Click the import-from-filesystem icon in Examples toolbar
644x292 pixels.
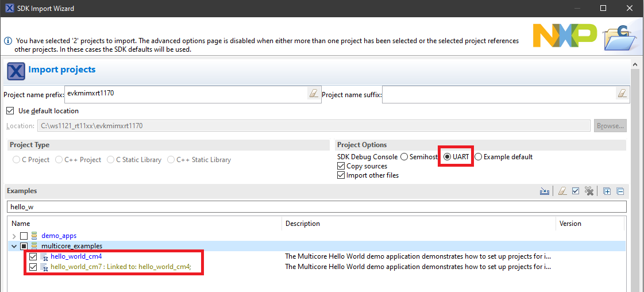coord(545,191)
